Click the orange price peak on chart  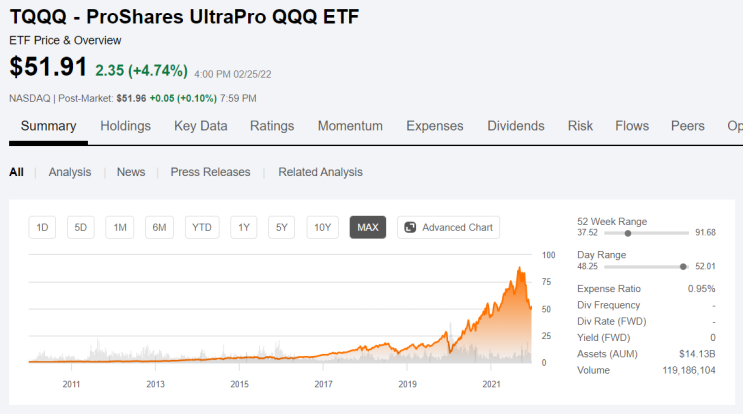tap(519, 269)
